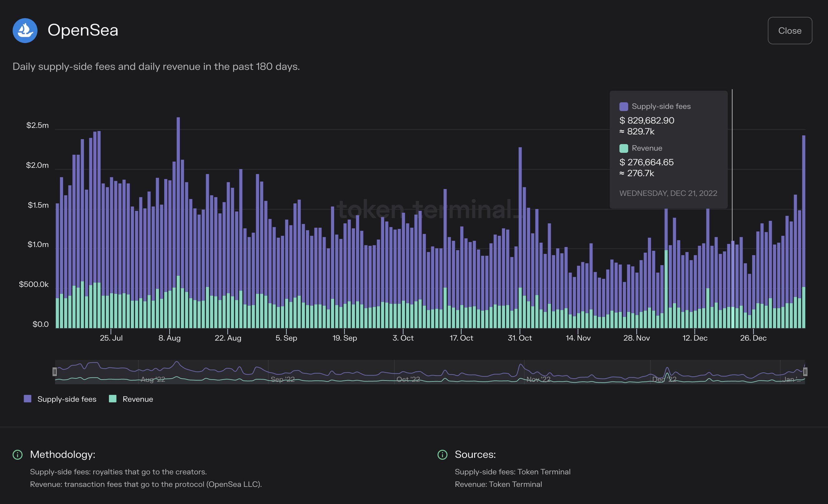Click Oct '22 in the navigator strip
Viewport: 828px width, 504px height.
coord(408,380)
